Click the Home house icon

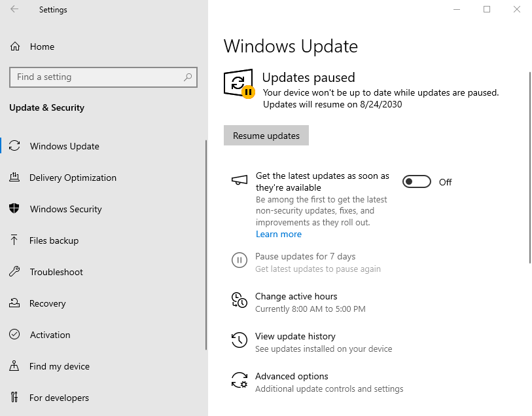(x=15, y=46)
